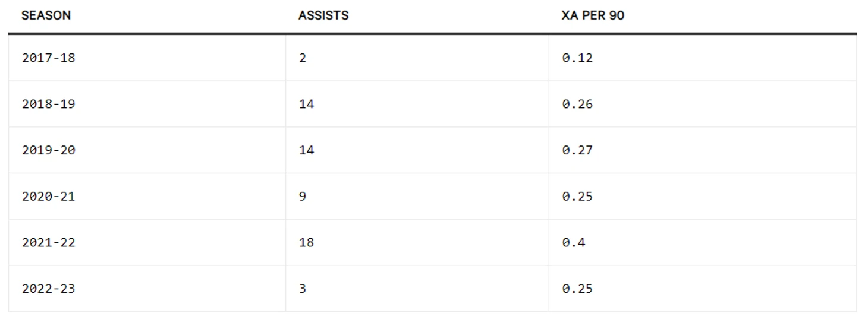The image size is (868, 329).
Task: Select the 2019-20 season cell
Action: click(x=49, y=151)
